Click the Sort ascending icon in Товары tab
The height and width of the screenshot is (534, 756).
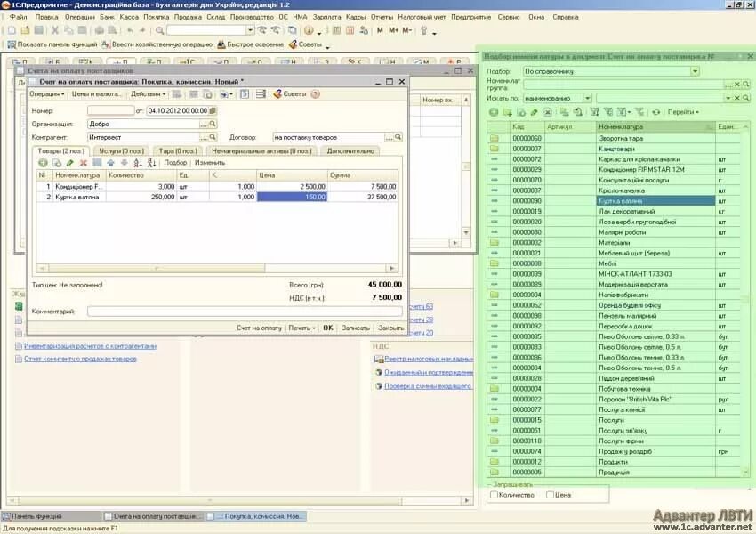[138, 163]
